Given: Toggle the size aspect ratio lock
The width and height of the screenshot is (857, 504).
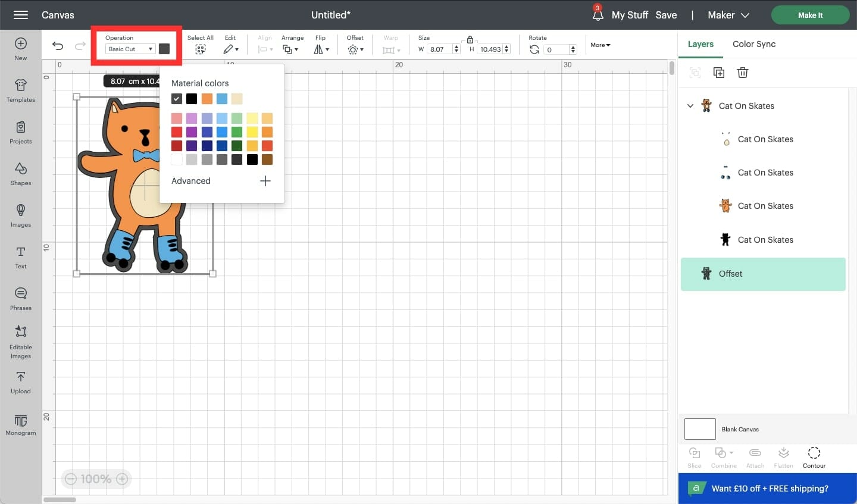Looking at the screenshot, I should click(470, 40).
